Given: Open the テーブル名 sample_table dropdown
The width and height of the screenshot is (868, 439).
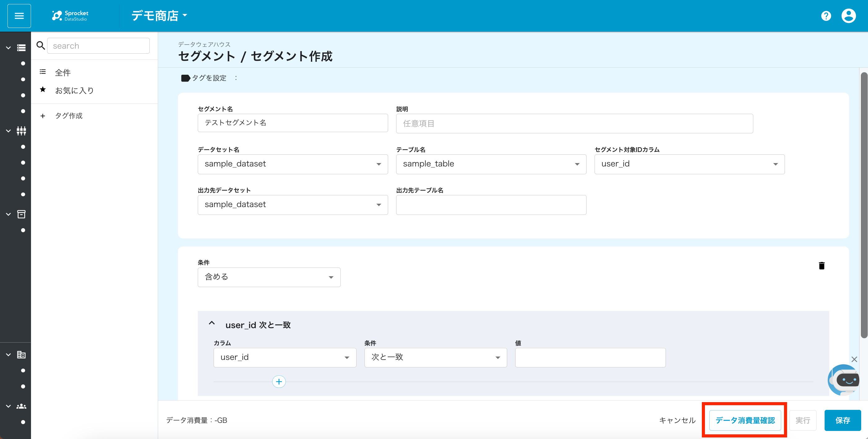Looking at the screenshot, I should (491, 164).
